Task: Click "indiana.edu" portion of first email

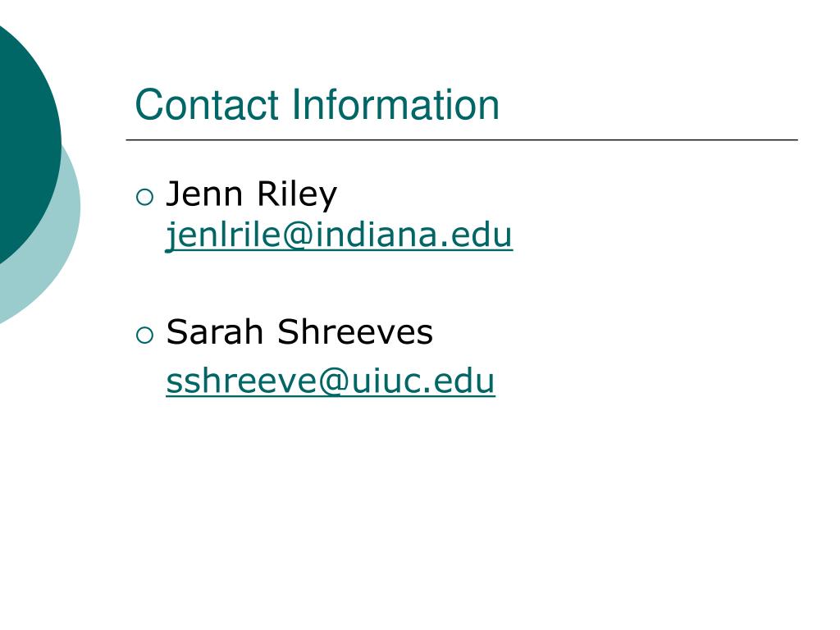Action: click(413, 235)
